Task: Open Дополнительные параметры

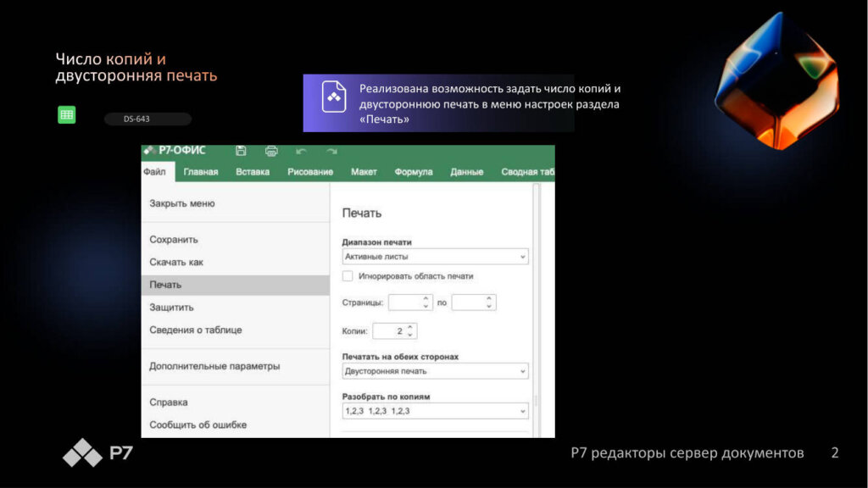Action: click(x=214, y=366)
